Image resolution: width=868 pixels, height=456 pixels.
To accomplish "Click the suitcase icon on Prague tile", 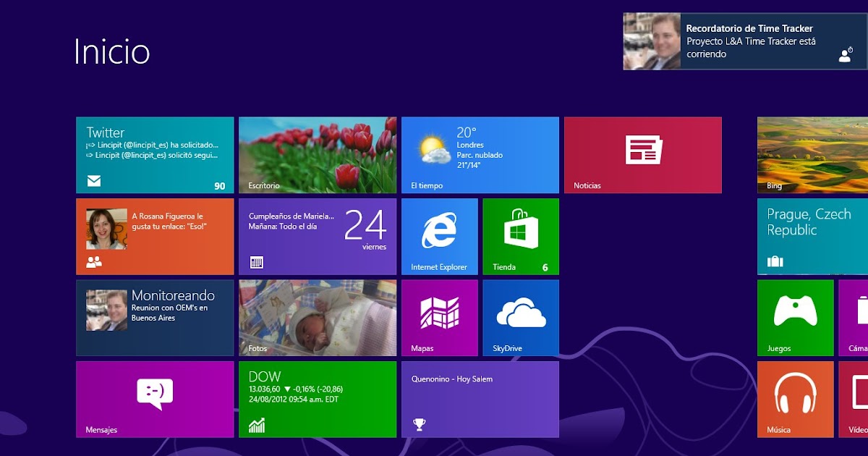I will [775, 261].
